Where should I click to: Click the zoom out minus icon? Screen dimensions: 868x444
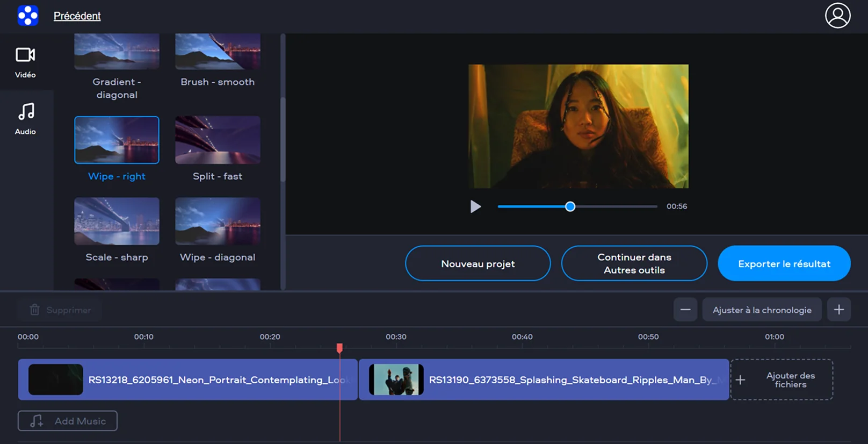click(x=685, y=310)
